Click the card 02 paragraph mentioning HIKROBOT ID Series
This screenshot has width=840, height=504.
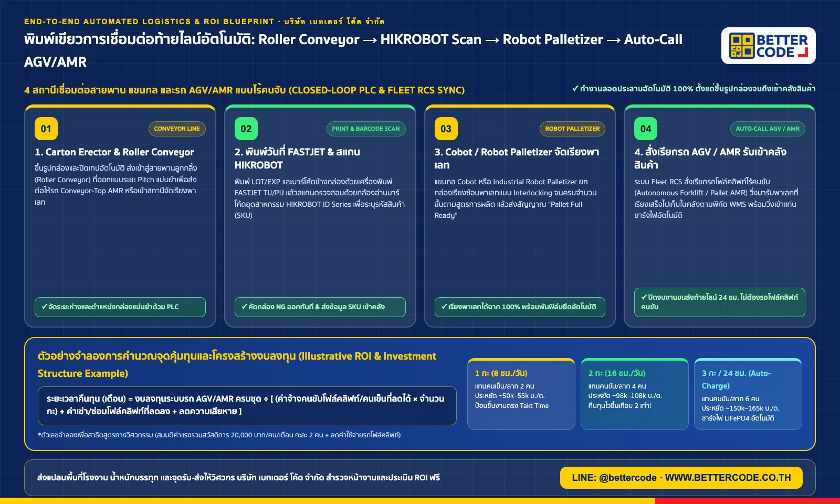click(320, 198)
